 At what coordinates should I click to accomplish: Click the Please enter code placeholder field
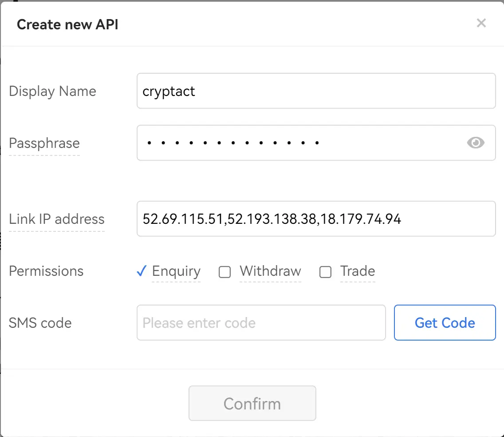click(x=261, y=323)
